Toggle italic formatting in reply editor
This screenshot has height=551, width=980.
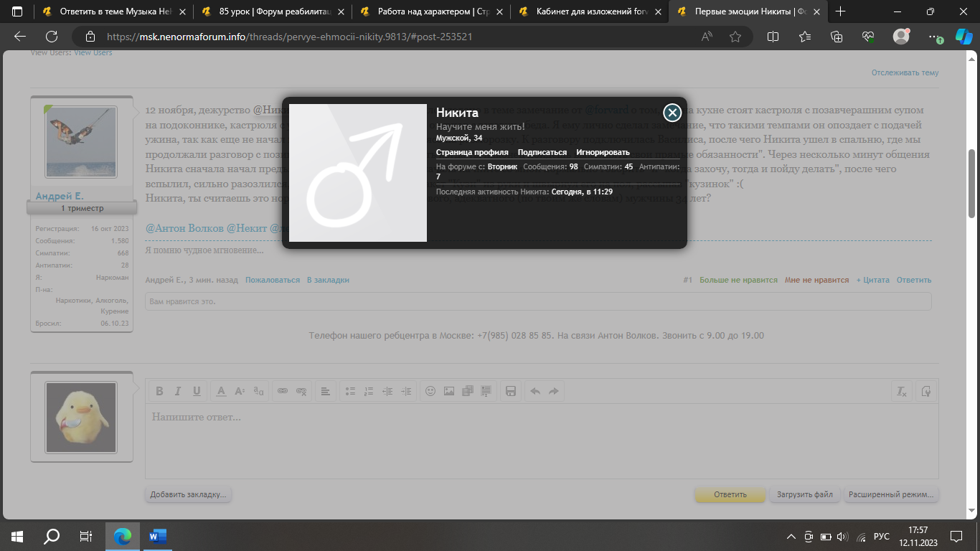click(x=178, y=391)
